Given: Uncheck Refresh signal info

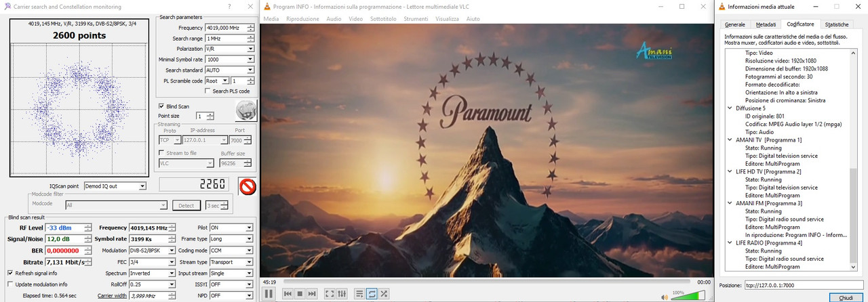Looking at the screenshot, I should click(10, 273).
